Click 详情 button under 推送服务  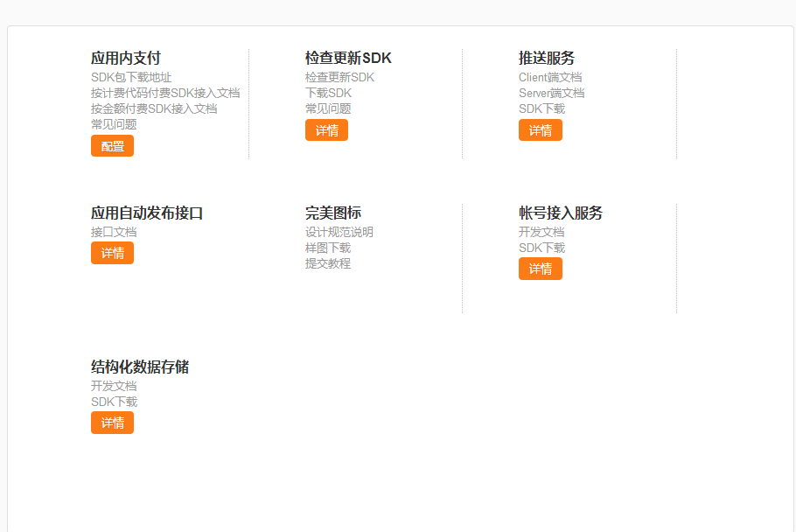(540, 130)
